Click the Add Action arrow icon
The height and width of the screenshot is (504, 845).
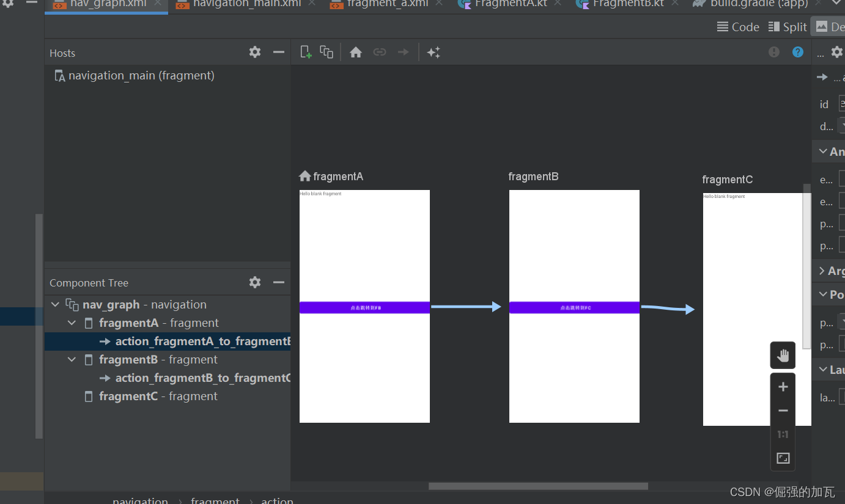click(x=403, y=53)
